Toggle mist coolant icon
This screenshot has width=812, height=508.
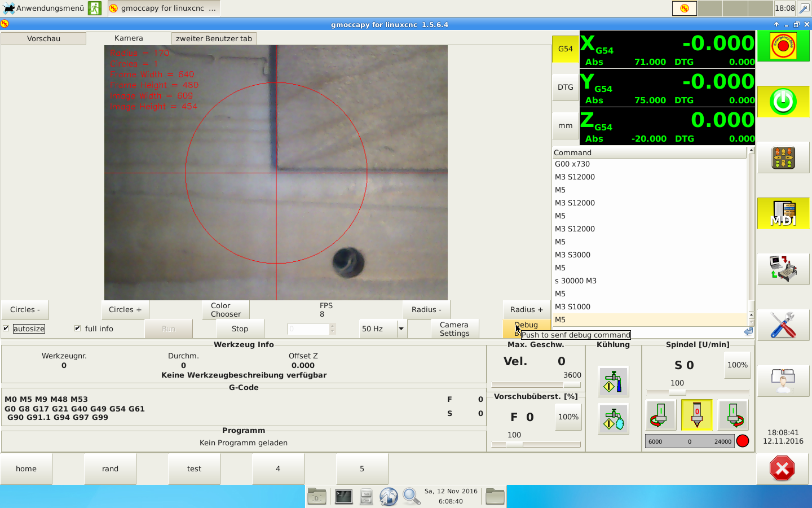coord(613,419)
